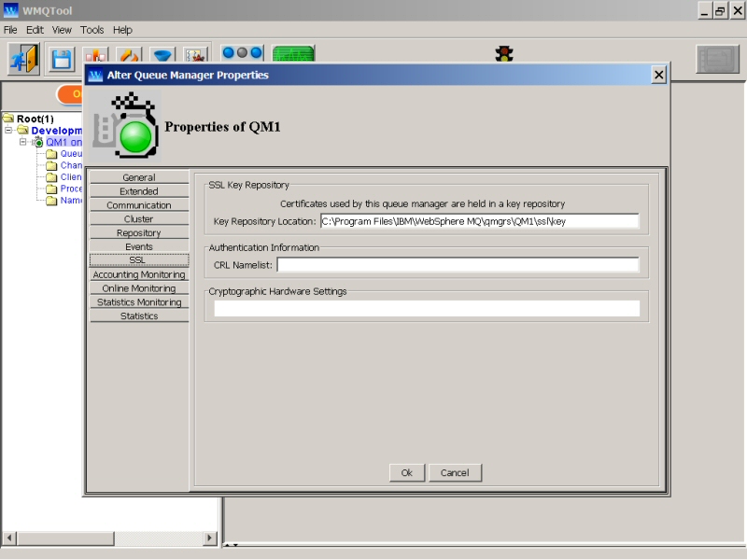Open the Communication tab

[x=139, y=204]
